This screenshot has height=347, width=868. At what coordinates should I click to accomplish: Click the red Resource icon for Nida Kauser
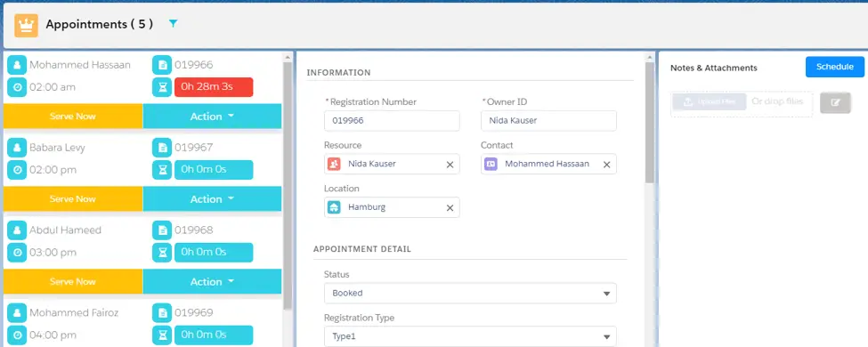(x=334, y=164)
